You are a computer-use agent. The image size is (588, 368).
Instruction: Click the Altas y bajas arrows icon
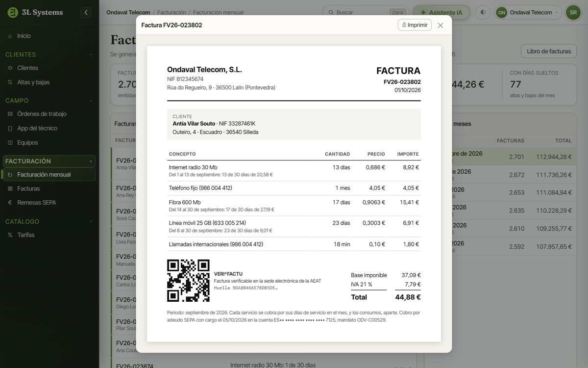(10, 82)
